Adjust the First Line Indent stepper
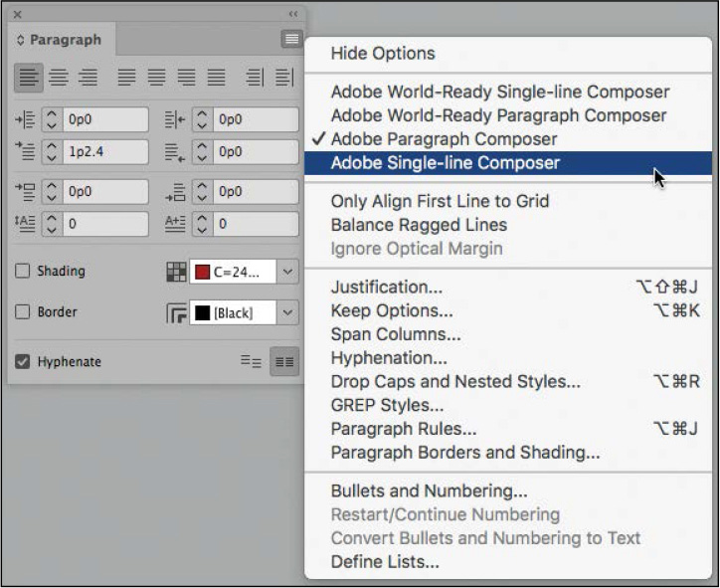Viewport: 720px width, 588px height. click(x=52, y=151)
